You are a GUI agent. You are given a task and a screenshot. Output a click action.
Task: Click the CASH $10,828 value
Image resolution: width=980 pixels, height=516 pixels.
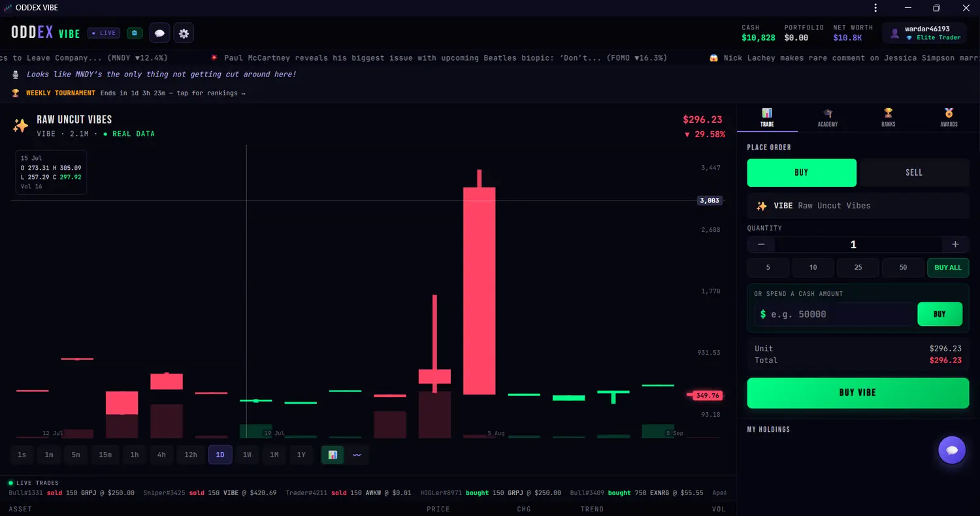tap(759, 38)
